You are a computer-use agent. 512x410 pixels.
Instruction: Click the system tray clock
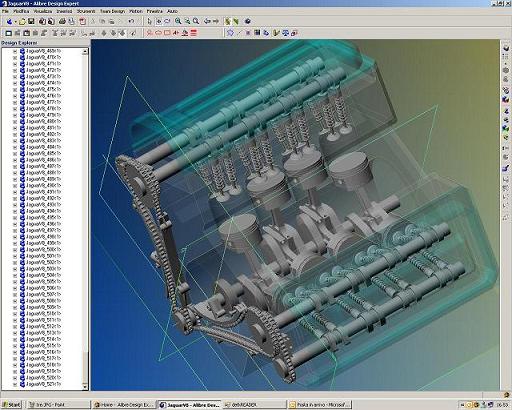coord(502,405)
